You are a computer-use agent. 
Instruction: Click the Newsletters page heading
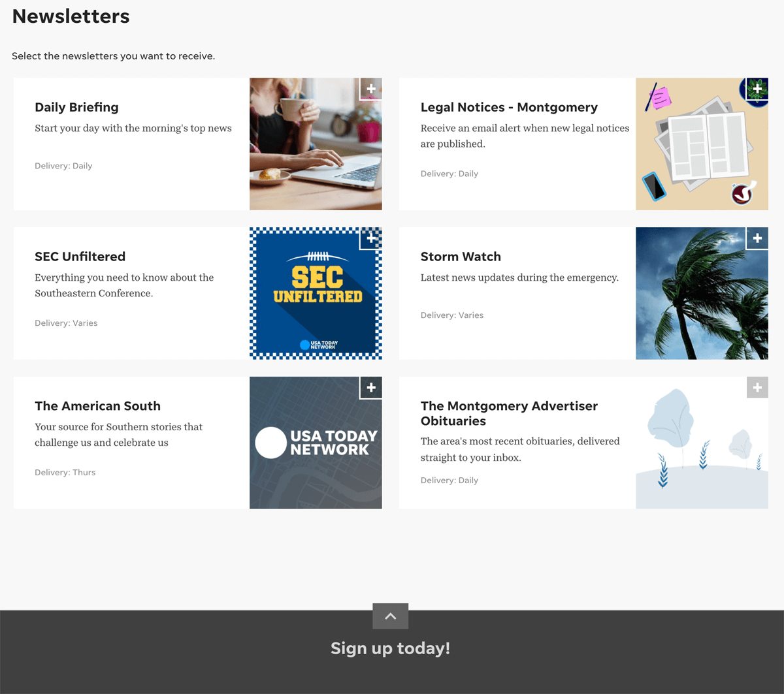click(x=71, y=16)
